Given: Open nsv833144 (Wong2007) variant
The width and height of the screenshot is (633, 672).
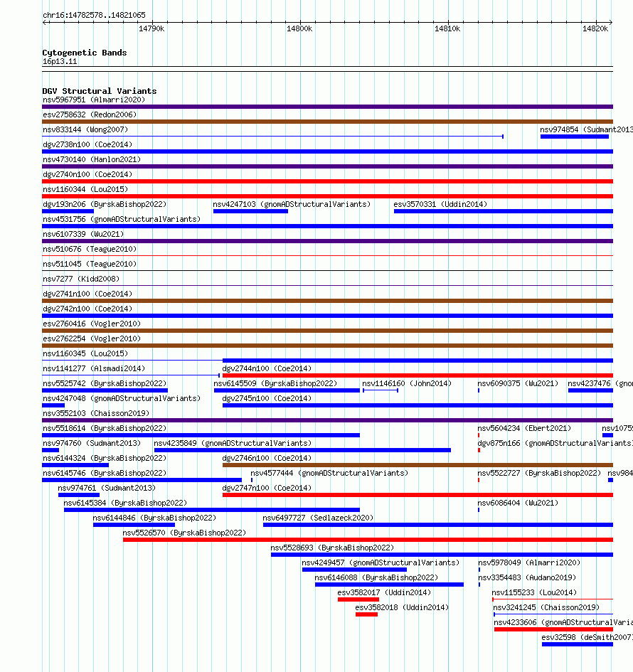Looking at the screenshot, I should pos(85,130).
